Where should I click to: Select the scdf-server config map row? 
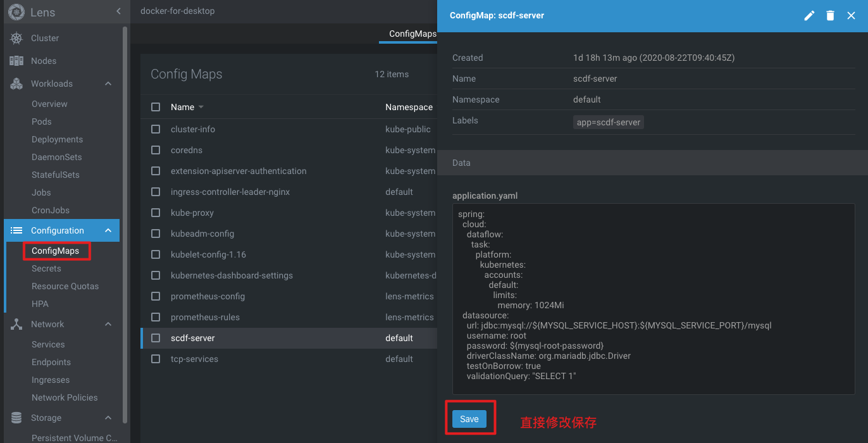click(x=288, y=338)
